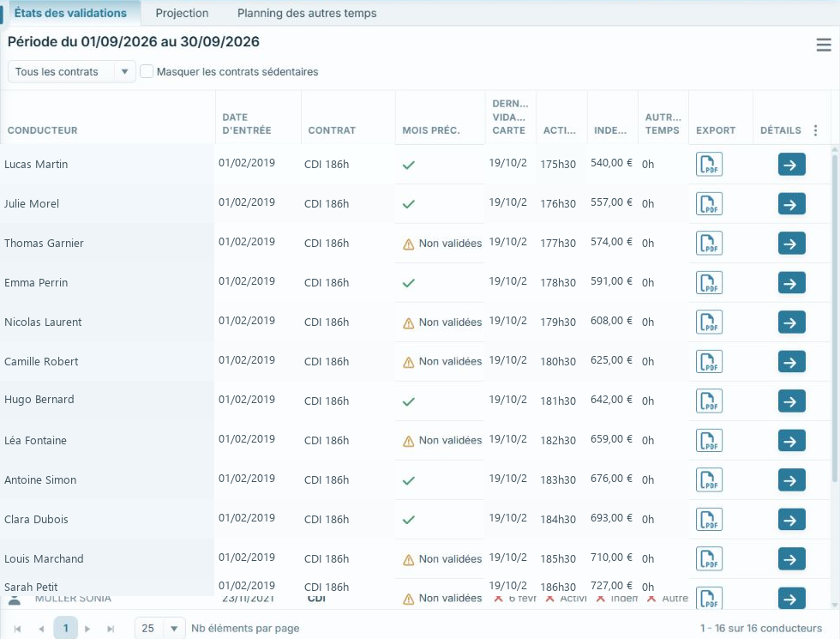Screen dimensions: 840x639
Task: Open details arrow for Julie Morel
Action: (791, 204)
